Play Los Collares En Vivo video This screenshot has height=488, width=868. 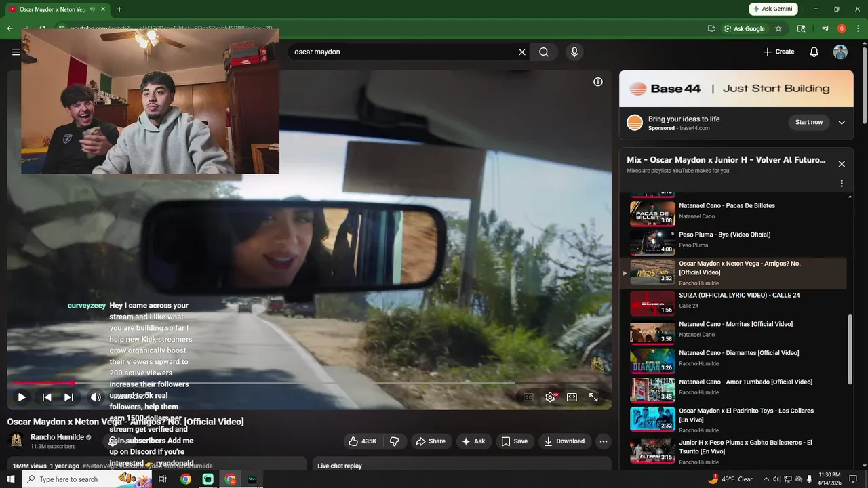[734, 420]
